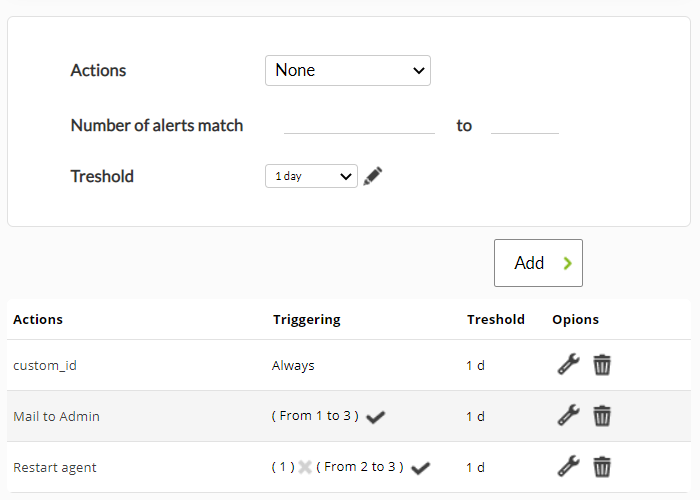Click the checkmark beside From 2 to 3
This screenshot has width=700, height=500.
coord(421,468)
